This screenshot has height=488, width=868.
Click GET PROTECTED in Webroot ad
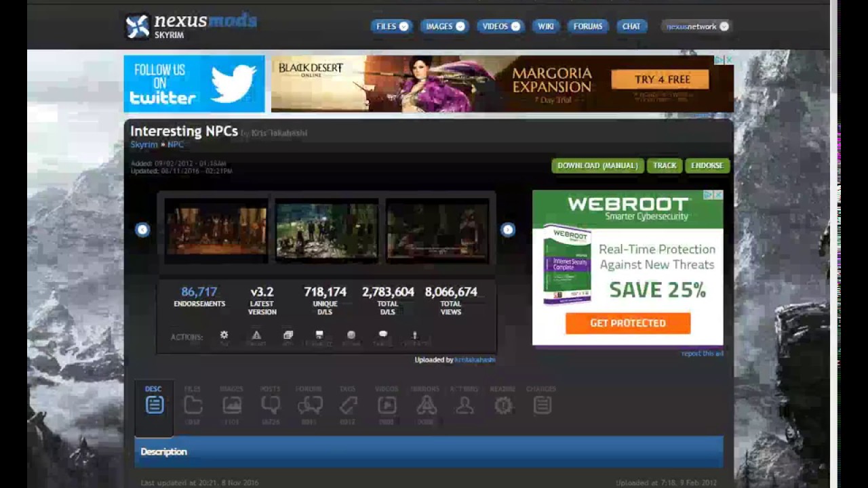pyautogui.click(x=628, y=323)
